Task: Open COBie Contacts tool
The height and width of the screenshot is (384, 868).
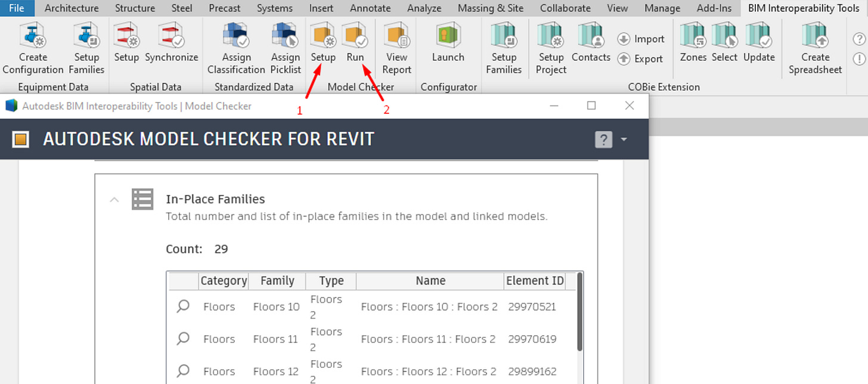Action: click(x=591, y=43)
